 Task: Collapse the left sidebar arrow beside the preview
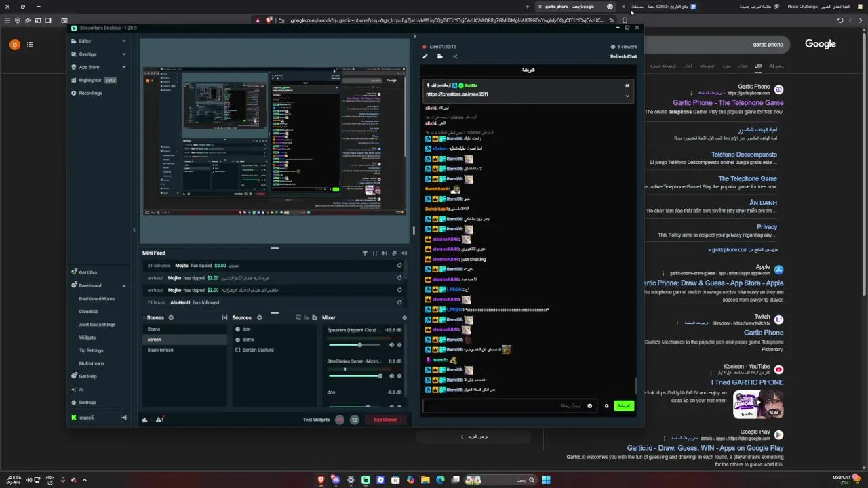tap(134, 230)
